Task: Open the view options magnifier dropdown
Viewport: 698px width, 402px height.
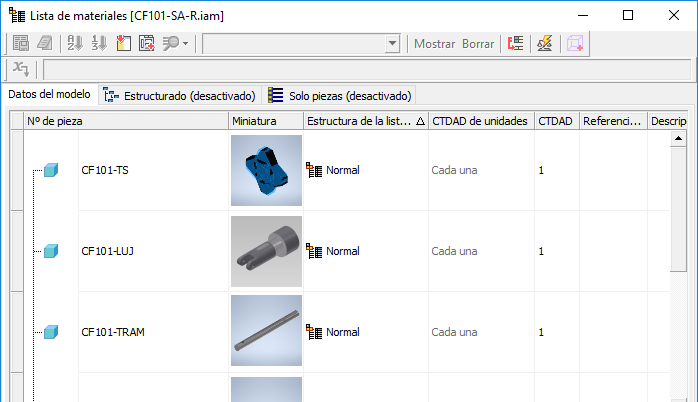Action: coord(175,44)
